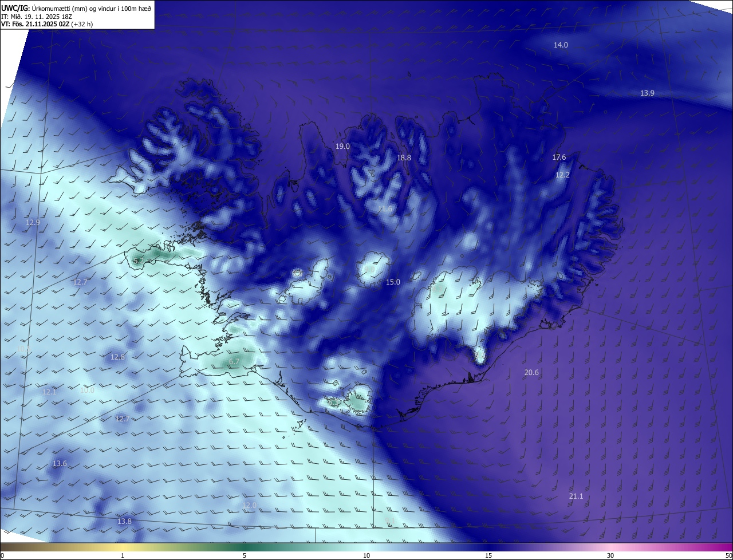Select the 12.2 value label
The image size is (733, 560).
[562, 175]
